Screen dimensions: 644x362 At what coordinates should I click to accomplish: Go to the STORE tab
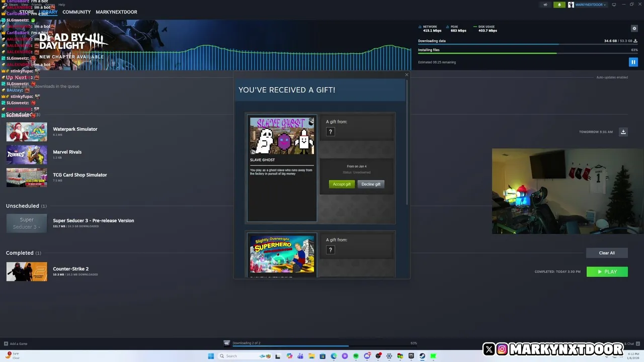[27, 12]
